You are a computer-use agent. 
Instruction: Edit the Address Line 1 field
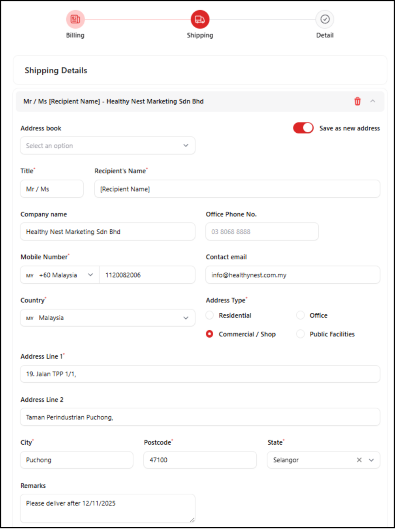200,374
